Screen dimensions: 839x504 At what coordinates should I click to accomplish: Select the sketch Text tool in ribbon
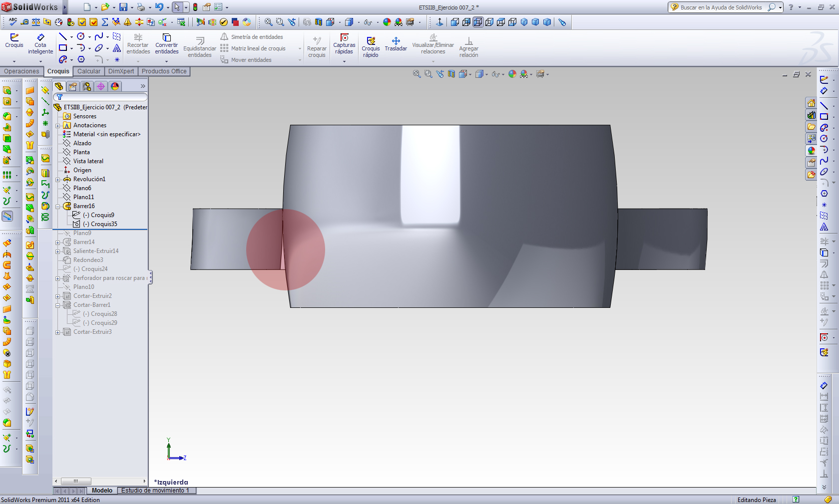tap(117, 48)
